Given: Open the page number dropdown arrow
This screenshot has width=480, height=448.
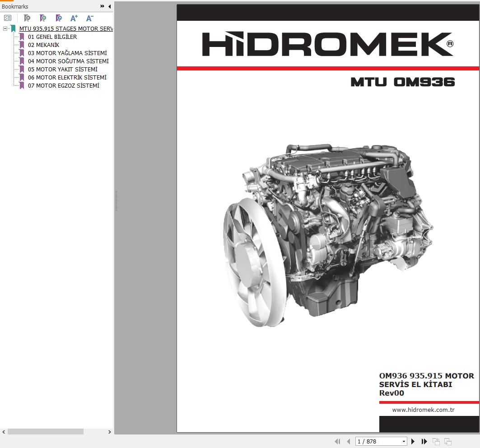Looking at the screenshot, I should [404, 441].
